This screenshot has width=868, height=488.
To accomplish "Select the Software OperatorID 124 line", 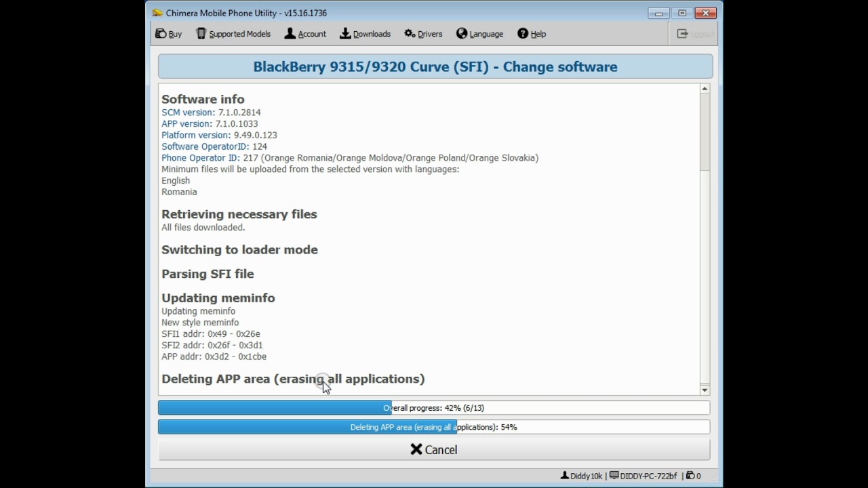I will [214, 146].
